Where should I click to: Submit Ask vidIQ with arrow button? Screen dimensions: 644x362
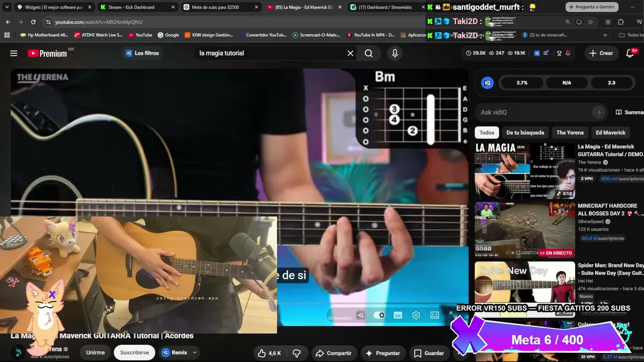[599, 113]
